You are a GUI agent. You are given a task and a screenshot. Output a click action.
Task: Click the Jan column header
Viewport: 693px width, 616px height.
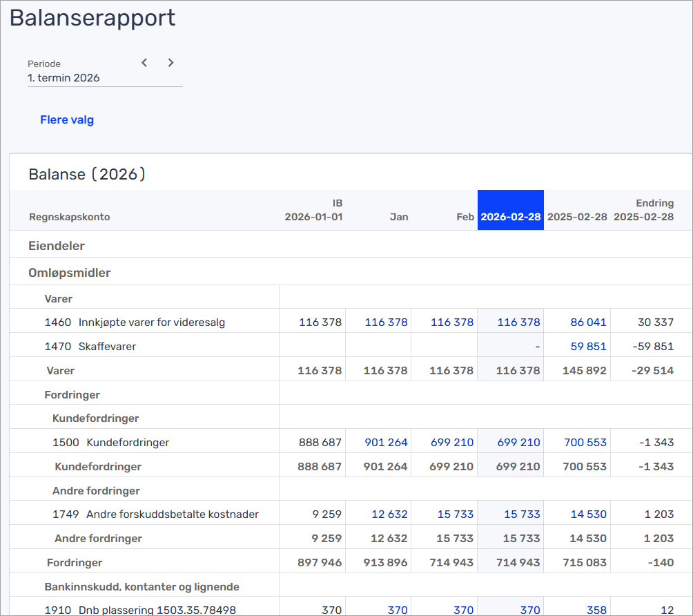398,217
